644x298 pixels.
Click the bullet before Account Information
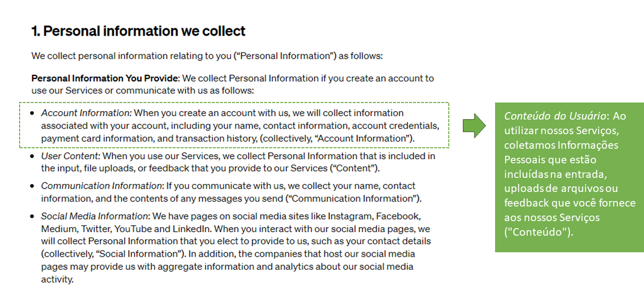tap(32, 114)
